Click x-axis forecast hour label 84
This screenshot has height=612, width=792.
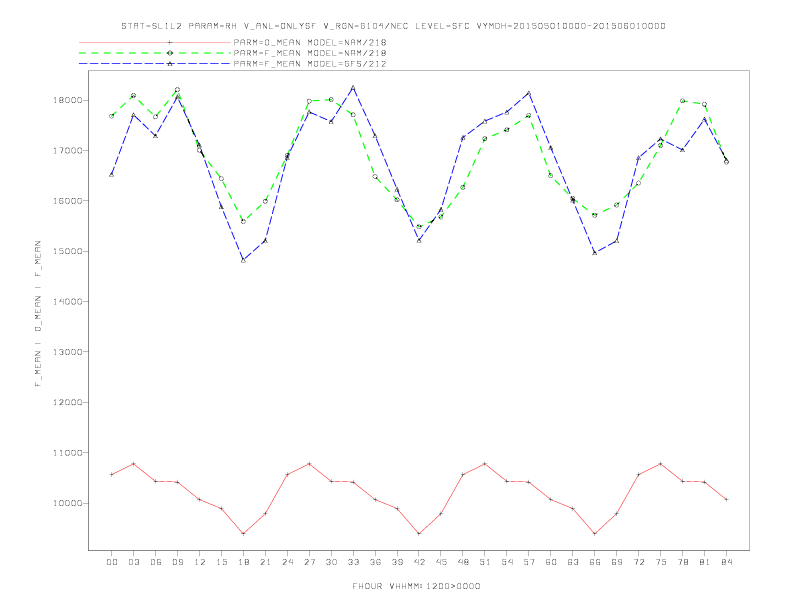(727, 562)
